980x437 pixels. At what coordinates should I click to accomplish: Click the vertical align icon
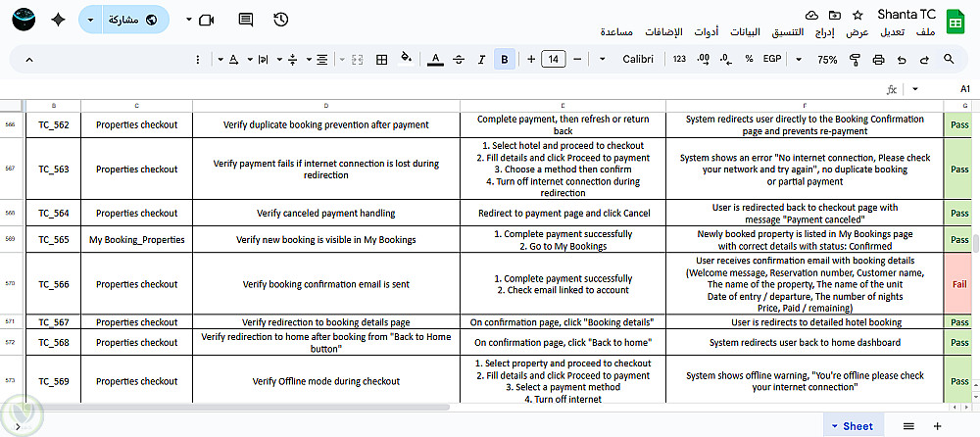click(x=292, y=60)
